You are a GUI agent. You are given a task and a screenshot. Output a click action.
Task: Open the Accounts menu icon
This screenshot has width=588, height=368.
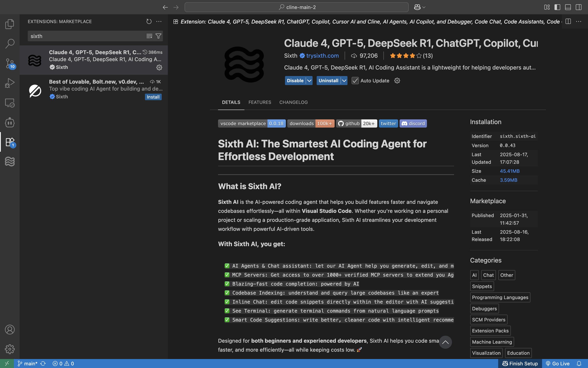click(x=10, y=330)
